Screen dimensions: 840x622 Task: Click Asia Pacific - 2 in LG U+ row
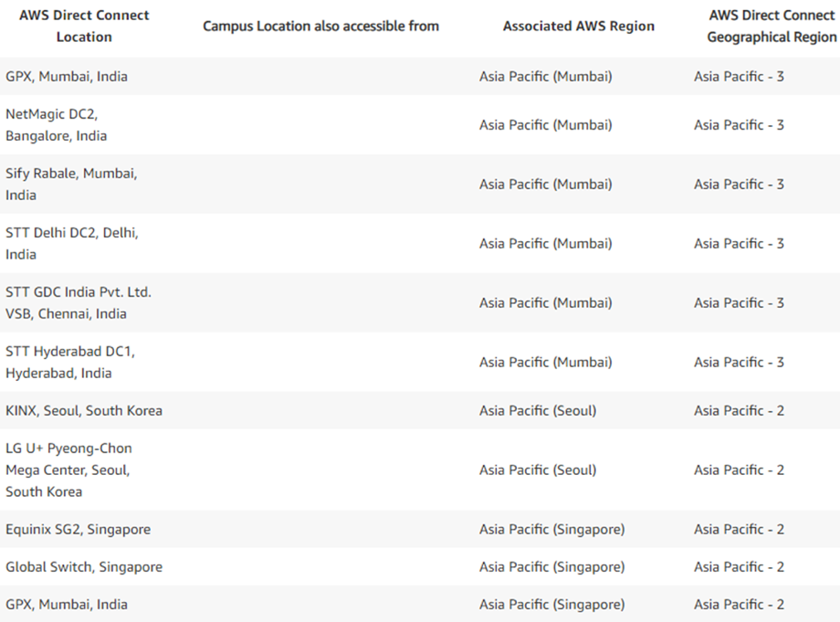point(740,469)
